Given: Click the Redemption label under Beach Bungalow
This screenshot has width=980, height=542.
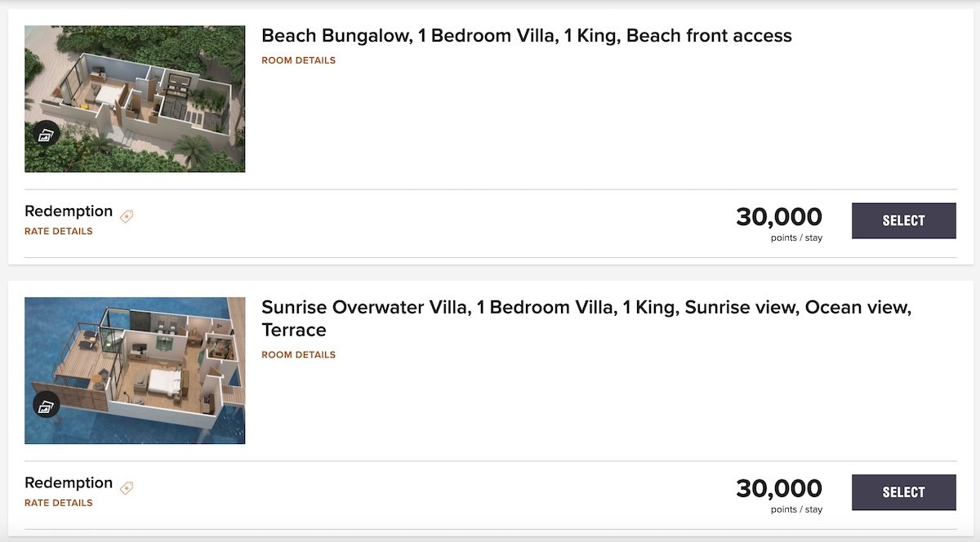Looking at the screenshot, I should pos(69,211).
